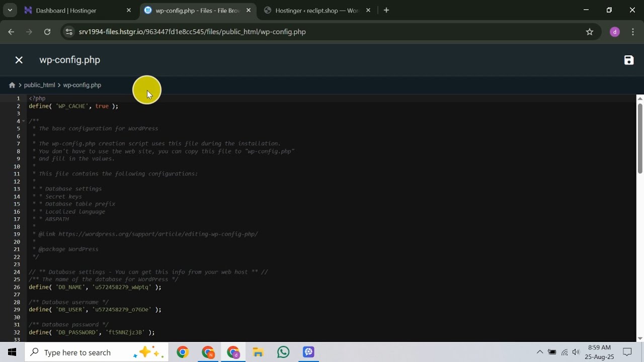Open Windows Start menu

12,352
